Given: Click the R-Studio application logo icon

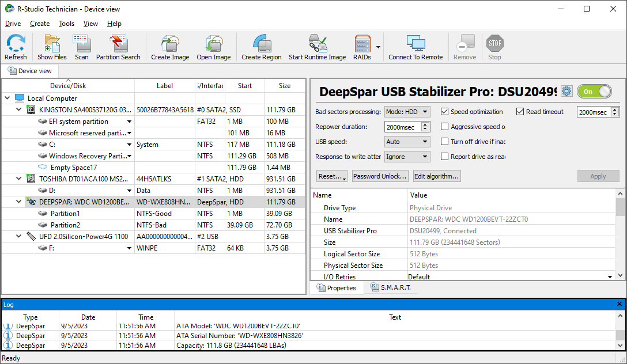Looking at the screenshot, I should click(x=10, y=9).
